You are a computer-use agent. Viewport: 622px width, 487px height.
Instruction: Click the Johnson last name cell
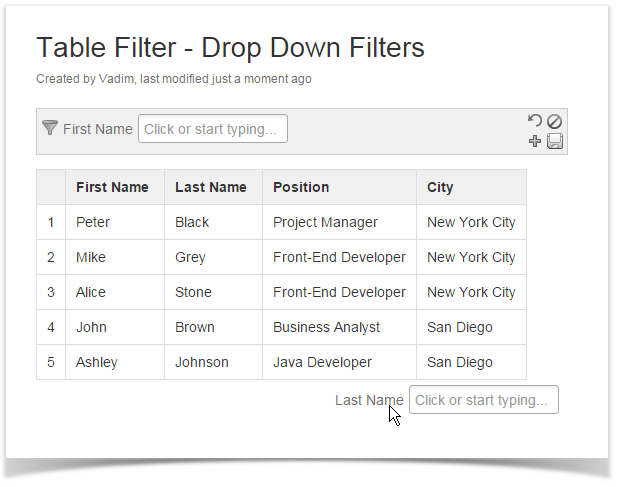[x=201, y=362]
